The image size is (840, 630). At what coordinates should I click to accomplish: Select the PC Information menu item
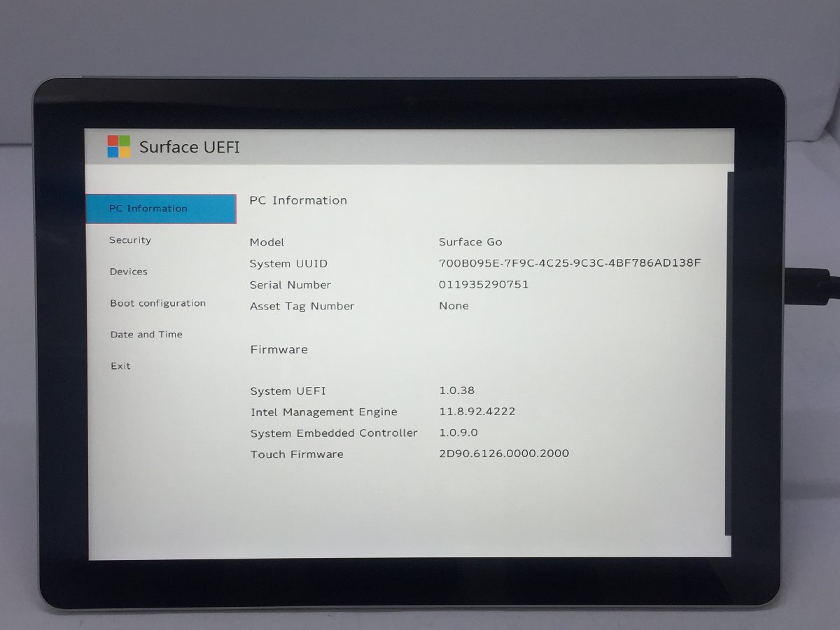point(161,209)
